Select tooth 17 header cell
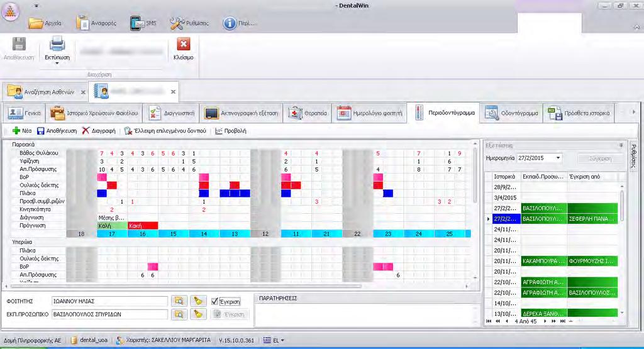 112,234
